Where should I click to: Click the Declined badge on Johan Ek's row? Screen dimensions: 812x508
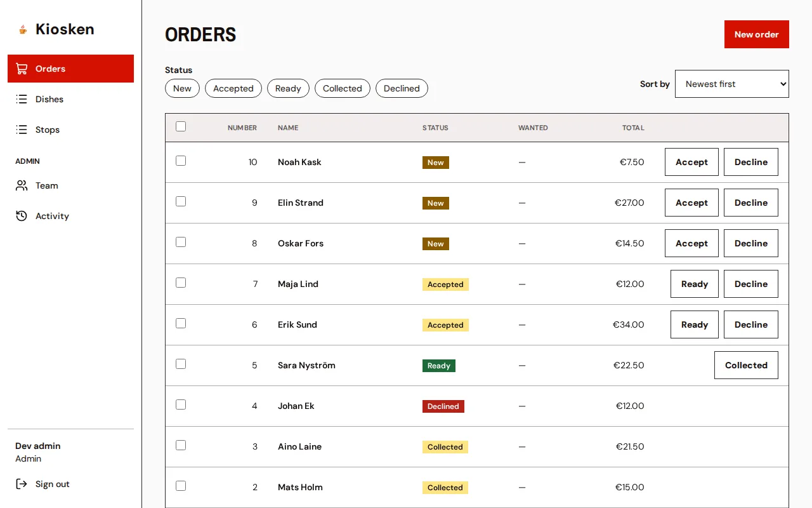click(443, 406)
